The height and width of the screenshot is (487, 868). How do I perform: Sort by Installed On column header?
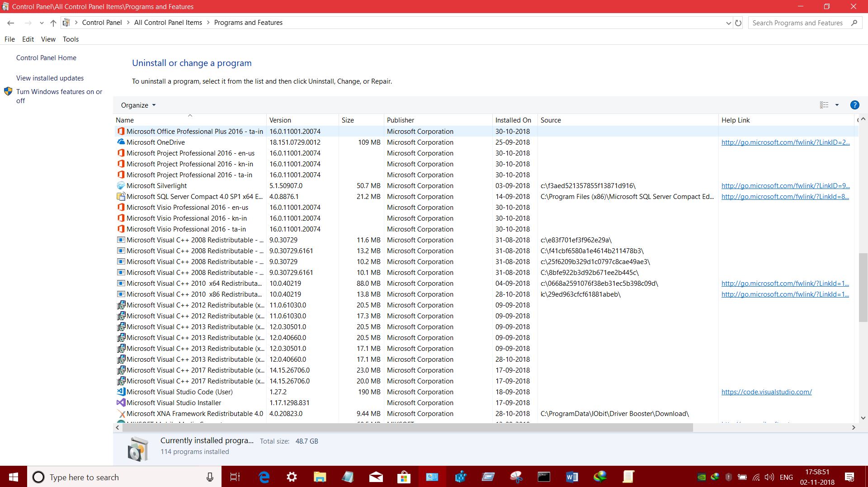pyautogui.click(x=515, y=120)
